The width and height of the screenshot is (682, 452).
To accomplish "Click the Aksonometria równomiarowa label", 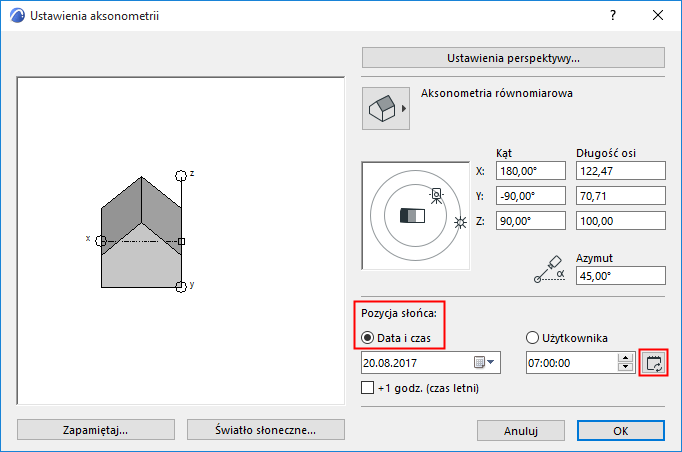I will [497, 93].
